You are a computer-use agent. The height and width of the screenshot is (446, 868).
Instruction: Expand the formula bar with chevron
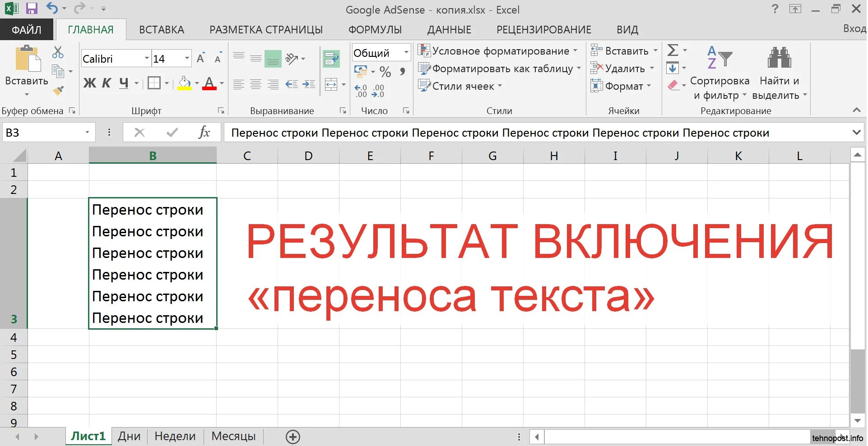856,133
